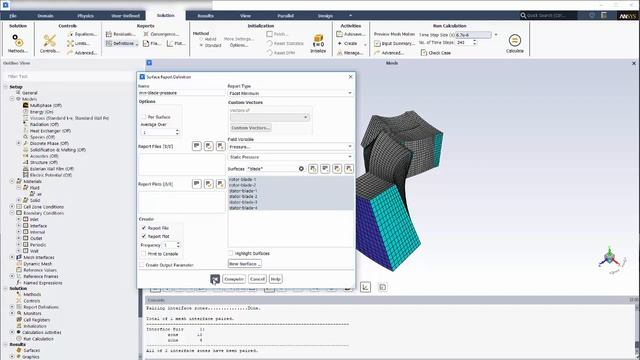Uncheck Report File in Create section
This screenshot has width=640, height=360.
(x=144, y=228)
